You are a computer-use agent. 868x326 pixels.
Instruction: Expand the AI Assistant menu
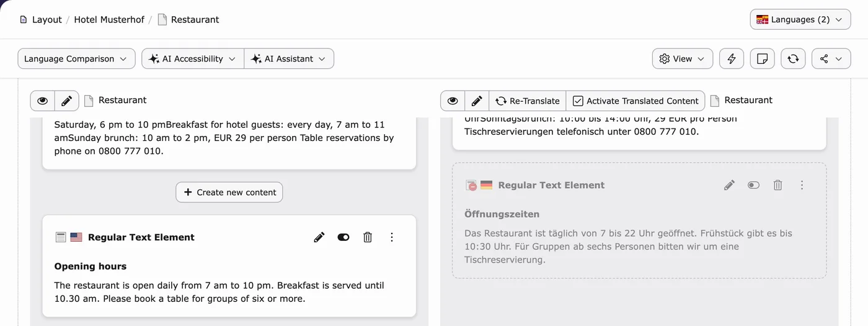point(289,58)
